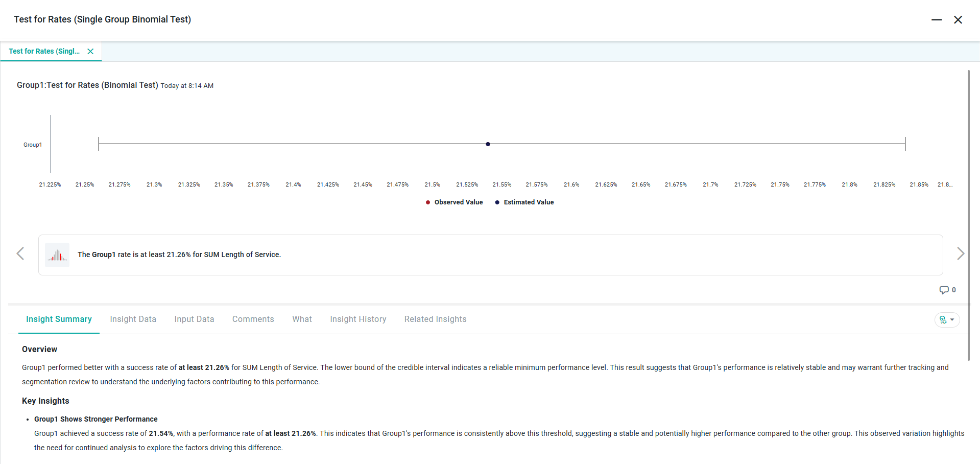Go to the next insight arrow
The height and width of the screenshot is (464, 980).
(x=960, y=253)
